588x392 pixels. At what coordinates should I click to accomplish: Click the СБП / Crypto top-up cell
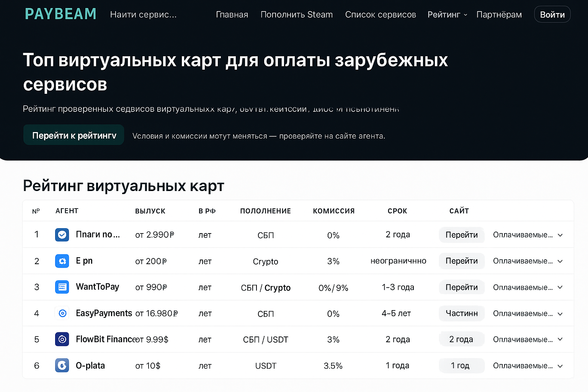tap(266, 287)
